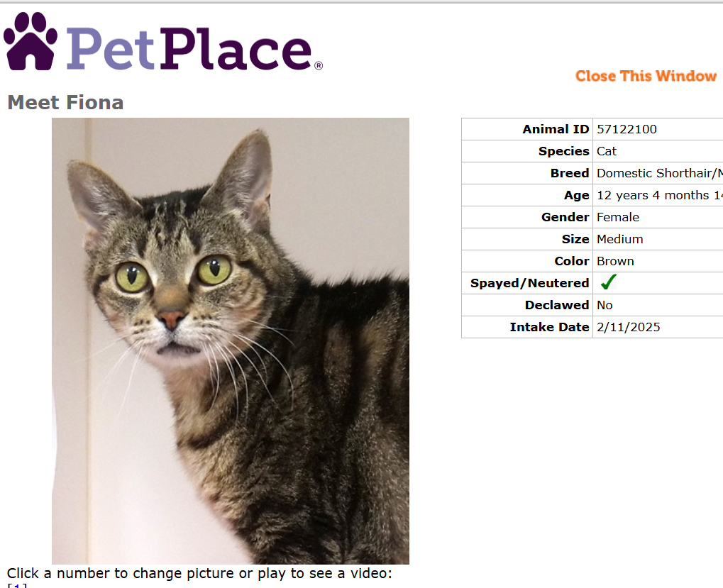The image size is (723, 588).
Task: Click the Animal ID value 57122100
Action: pyautogui.click(x=627, y=129)
